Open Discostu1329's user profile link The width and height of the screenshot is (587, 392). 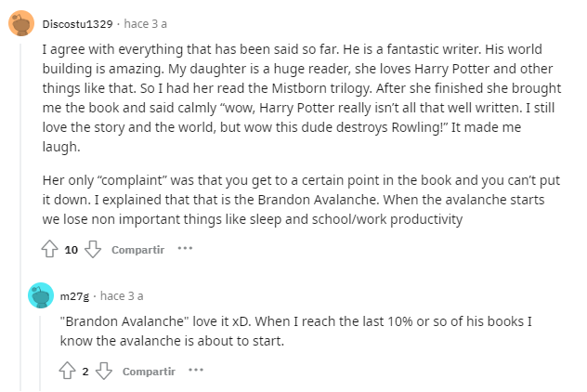pos(77,22)
